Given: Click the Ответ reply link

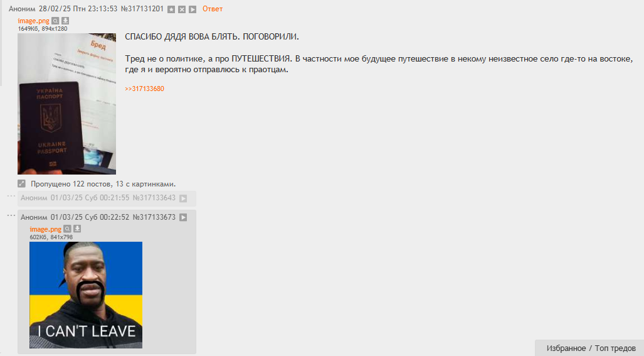Looking at the screenshot, I should tap(213, 9).
